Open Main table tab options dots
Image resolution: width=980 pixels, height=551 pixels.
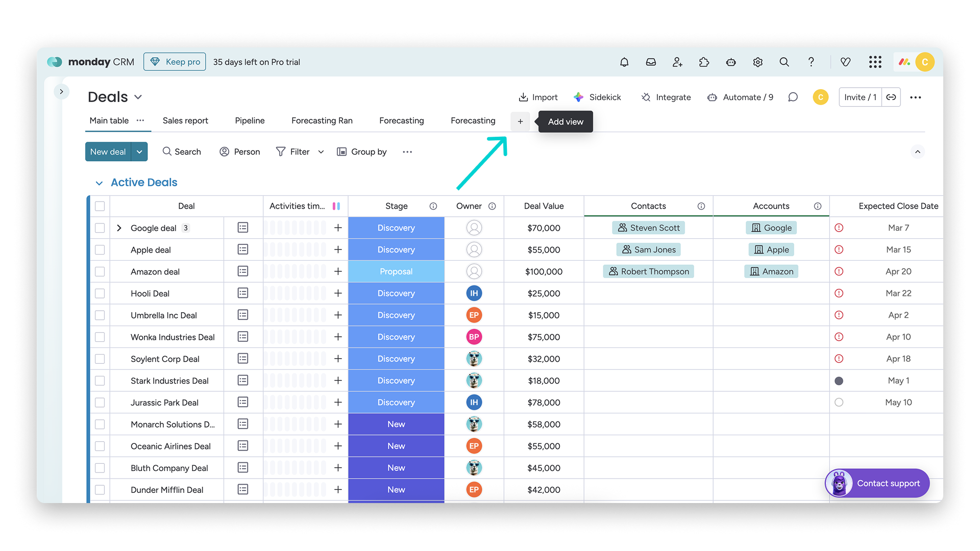tap(140, 120)
